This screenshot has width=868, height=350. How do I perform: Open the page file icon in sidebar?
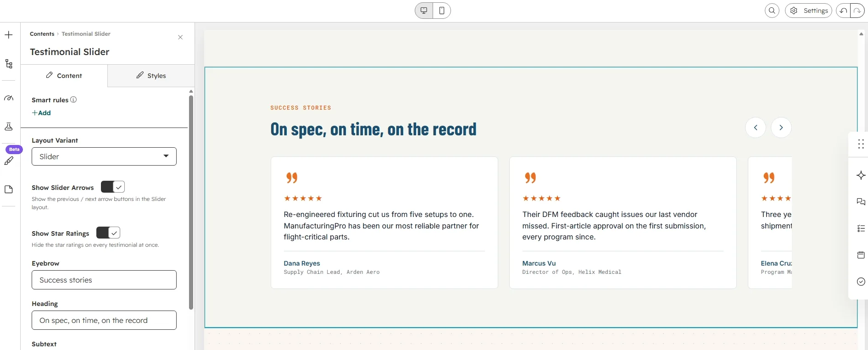9,189
